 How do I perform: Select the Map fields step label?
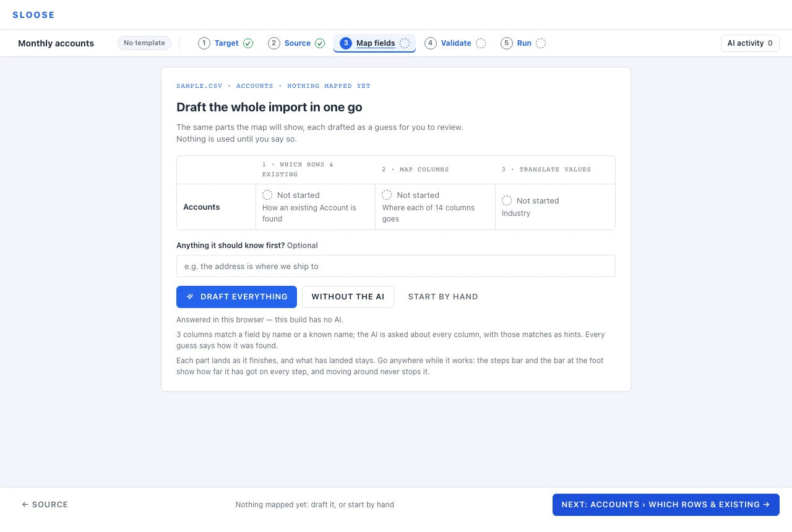[376, 43]
